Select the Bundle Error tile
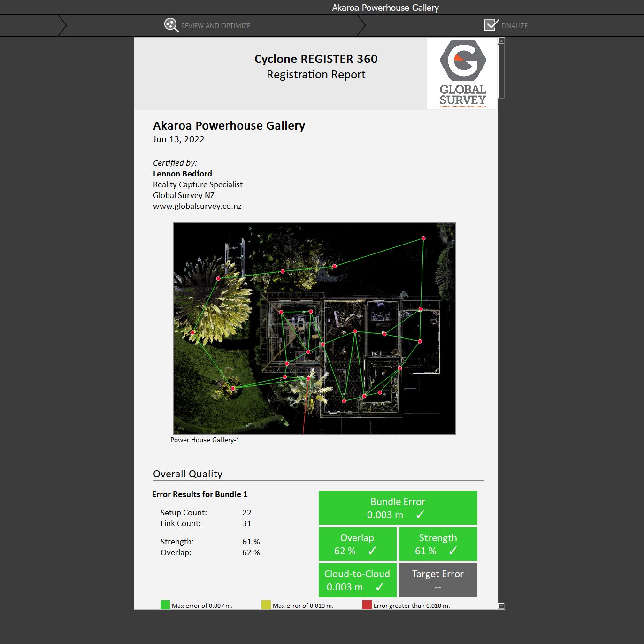 click(x=398, y=508)
